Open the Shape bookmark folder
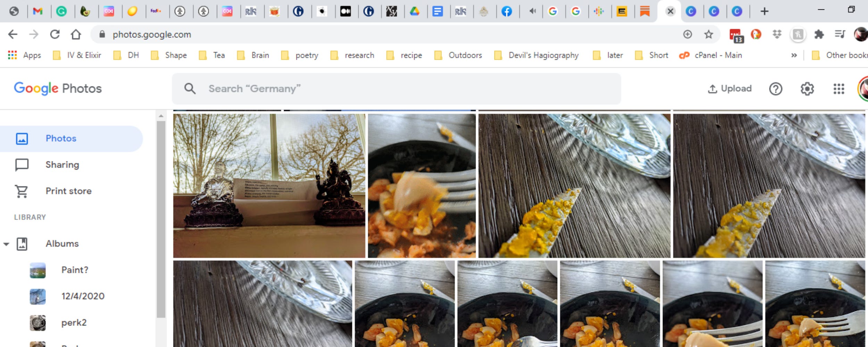Image resolution: width=868 pixels, height=347 pixels. (x=169, y=55)
